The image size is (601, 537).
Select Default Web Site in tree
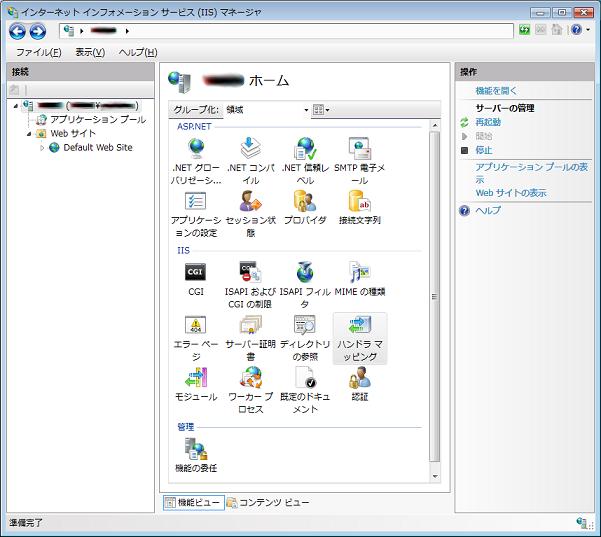(98, 148)
